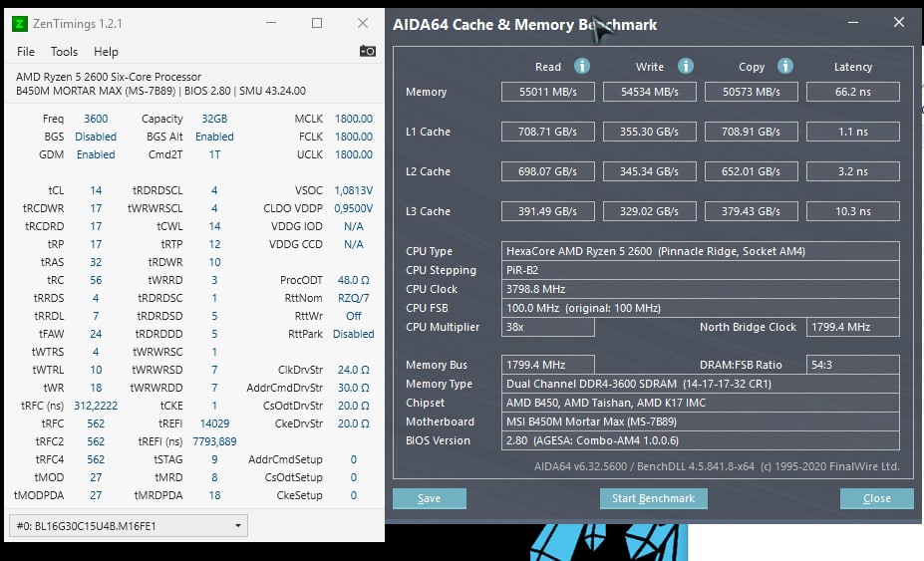
Task: Click the CPU Stepping PiR-B2 field
Action: (701, 270)
